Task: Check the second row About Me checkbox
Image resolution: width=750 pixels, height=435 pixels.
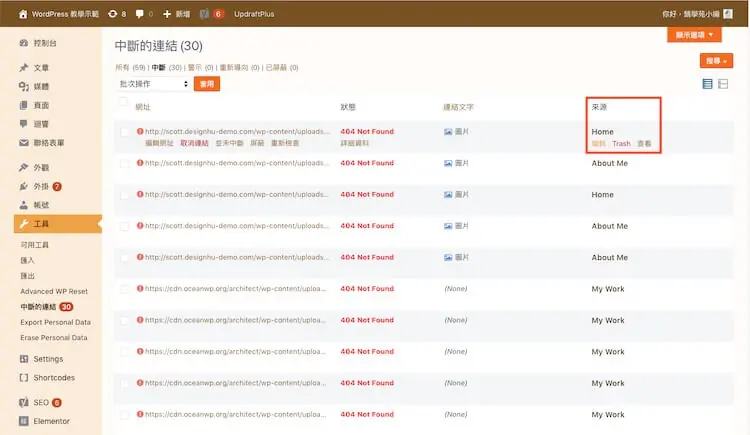Action: (x=124, y=164)
